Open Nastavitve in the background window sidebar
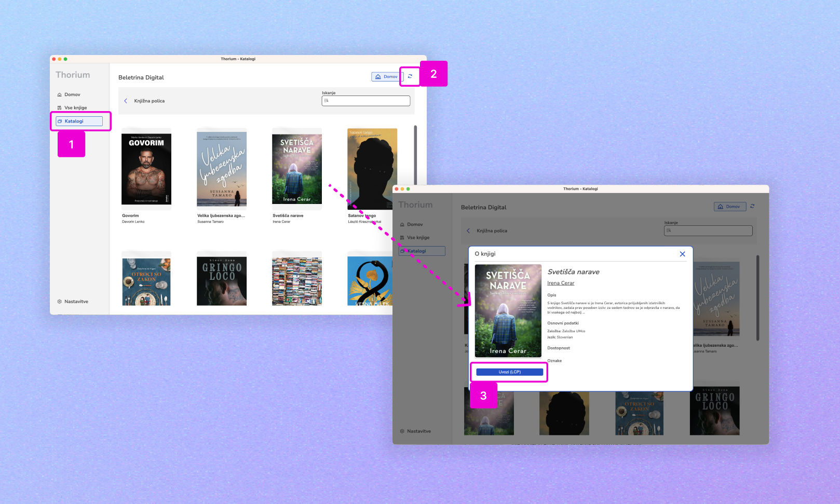The image size is (840, 504). 73,302
